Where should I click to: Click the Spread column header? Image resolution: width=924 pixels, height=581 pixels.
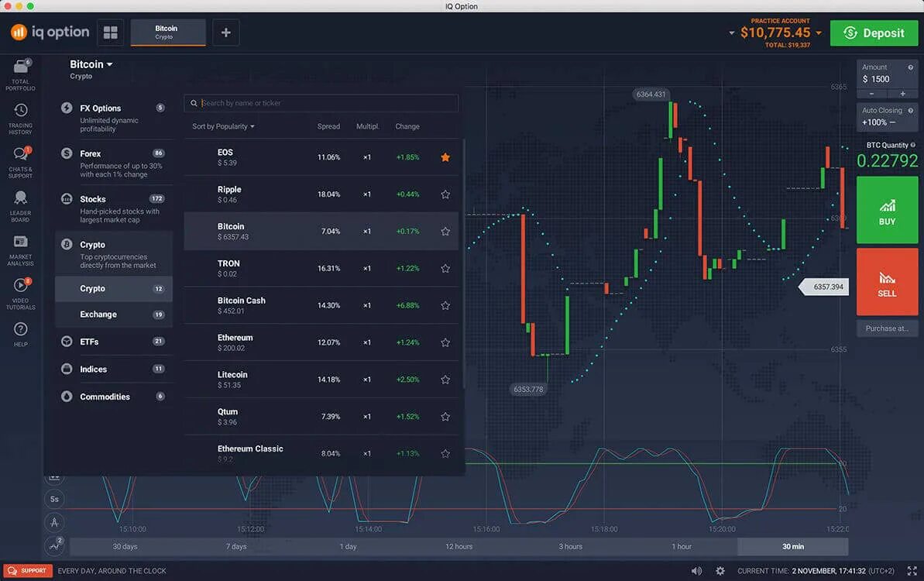(x=328, y=126)
